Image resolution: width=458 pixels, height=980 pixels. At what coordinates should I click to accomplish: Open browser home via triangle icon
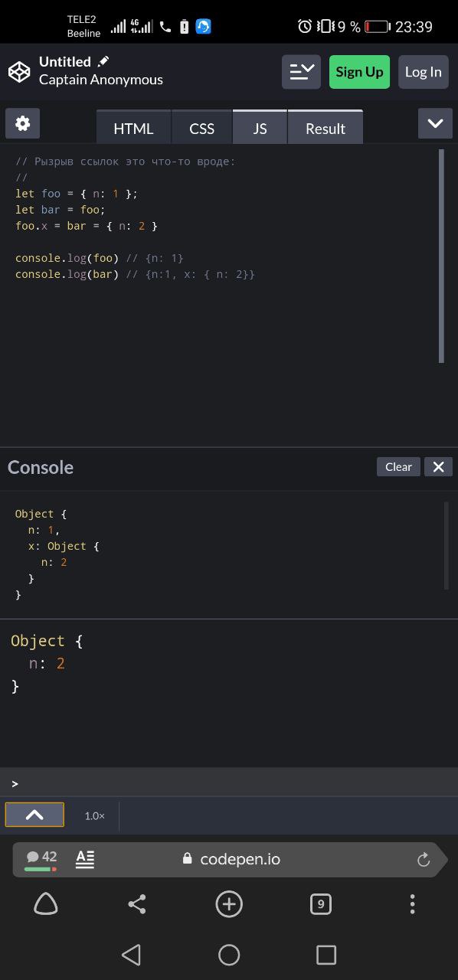[46, 904]
